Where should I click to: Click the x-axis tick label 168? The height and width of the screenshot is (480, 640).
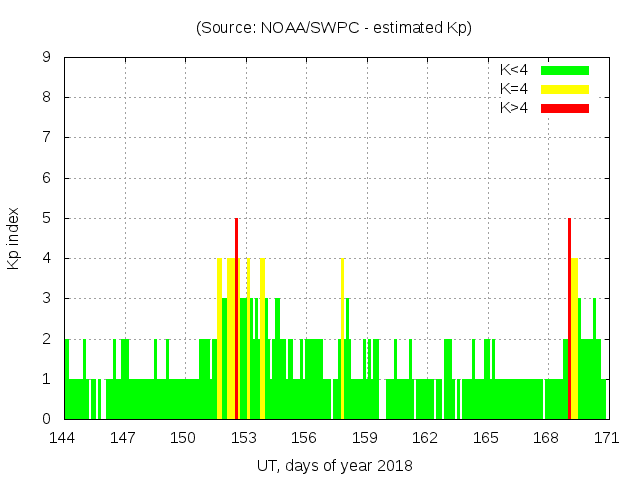point(546,438)
